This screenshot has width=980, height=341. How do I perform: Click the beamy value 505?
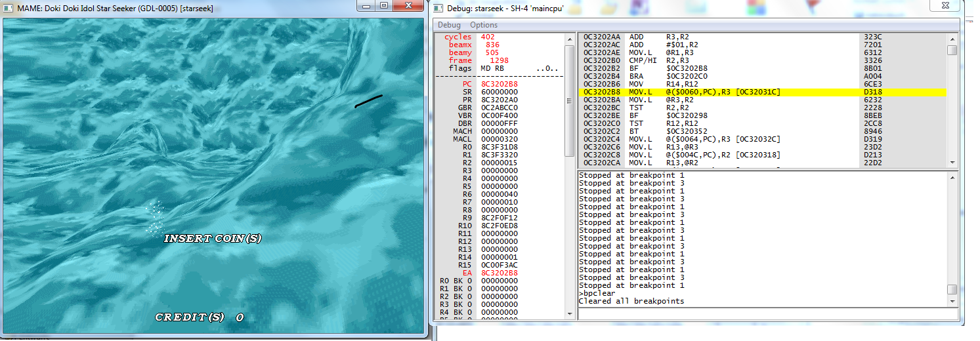pyautogui.click(x=492, y=53)
